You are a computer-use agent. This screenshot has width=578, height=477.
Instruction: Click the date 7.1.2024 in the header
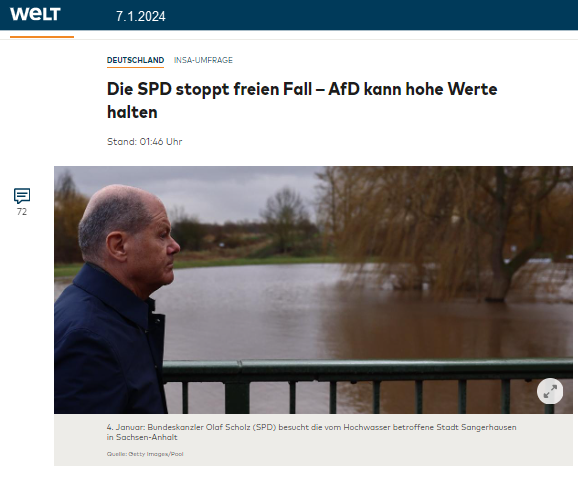point(140,16)
